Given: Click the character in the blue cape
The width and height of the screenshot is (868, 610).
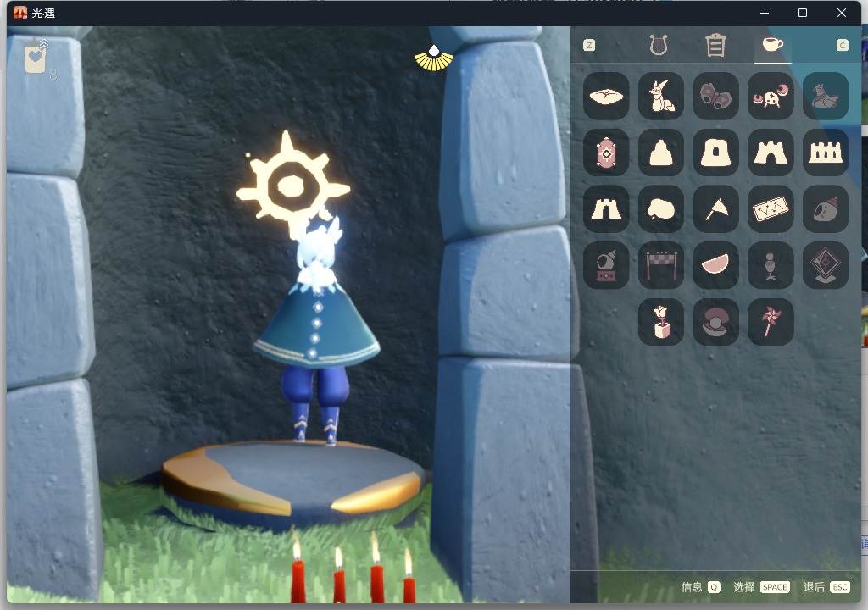Looking at the screenshot, I should 317,331.
